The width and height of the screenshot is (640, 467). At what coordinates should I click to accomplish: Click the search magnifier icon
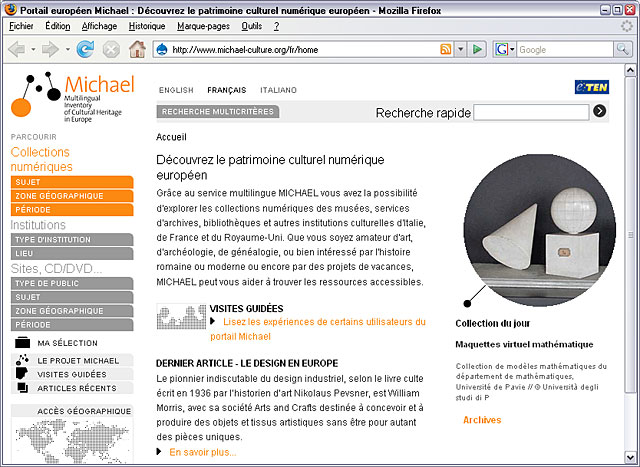point(622,49)
